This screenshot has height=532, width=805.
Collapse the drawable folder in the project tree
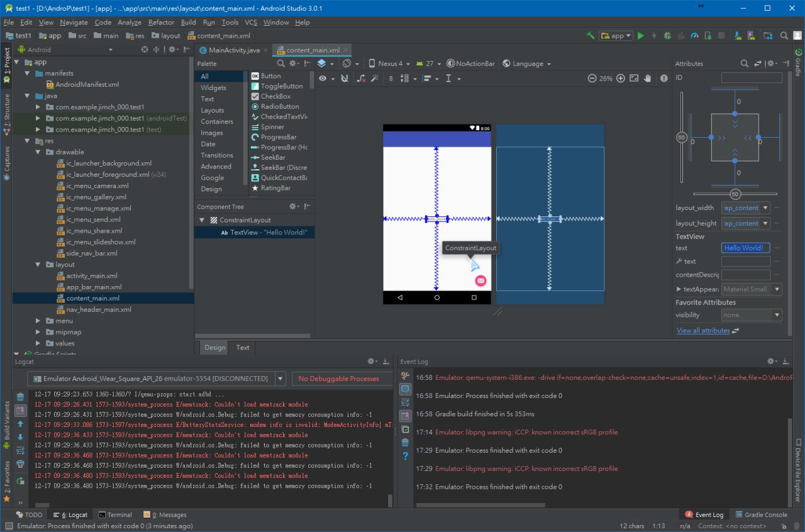tap(38, 152)
